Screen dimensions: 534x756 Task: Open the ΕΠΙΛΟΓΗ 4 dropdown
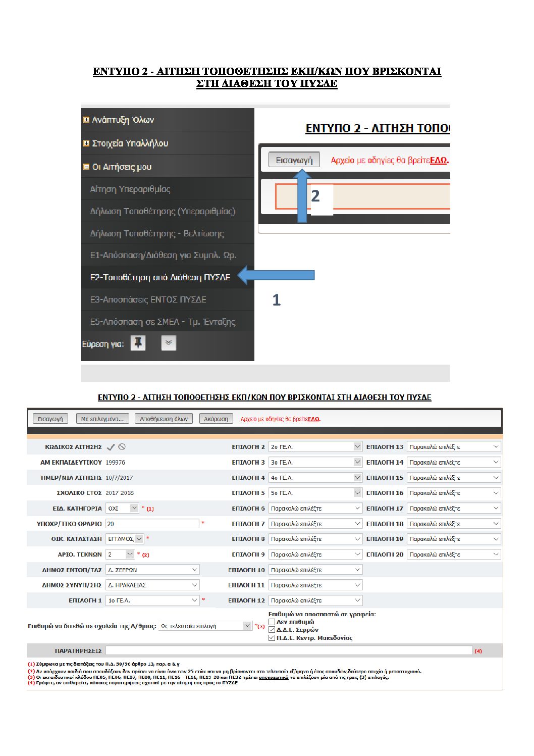click(315, 477)
